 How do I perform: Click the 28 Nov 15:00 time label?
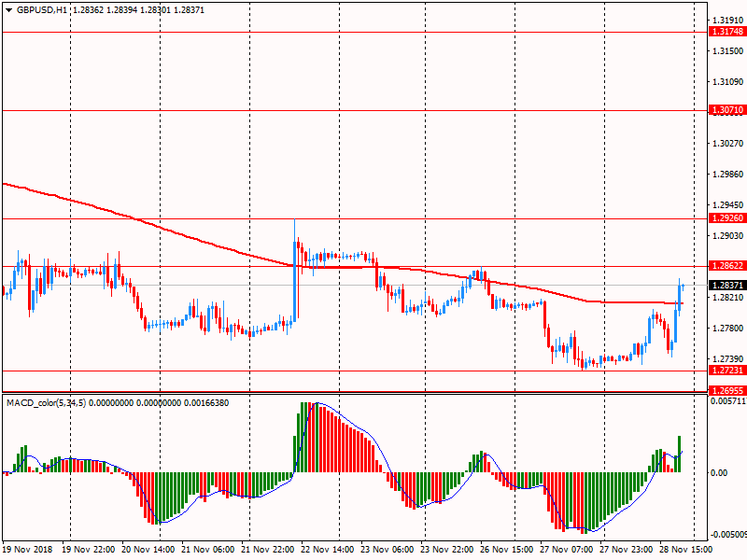click(687, 551)
